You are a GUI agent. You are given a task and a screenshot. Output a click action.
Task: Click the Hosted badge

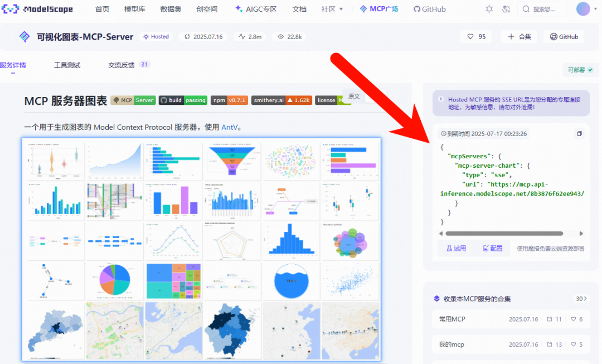tap(156, 37)
